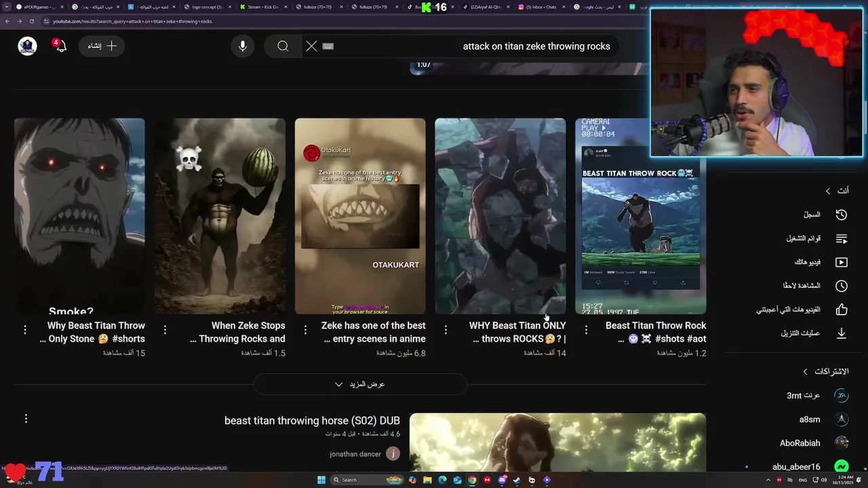Click 'When Zeke Stops Throwing Rocks and' title
Viewport: 868px width, 488px height.
click(x=238, y=332)
